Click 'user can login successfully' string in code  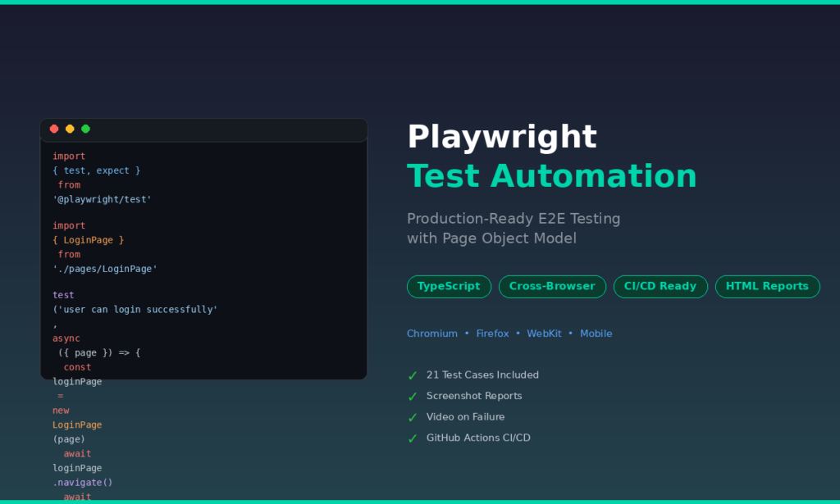[138, 310]
